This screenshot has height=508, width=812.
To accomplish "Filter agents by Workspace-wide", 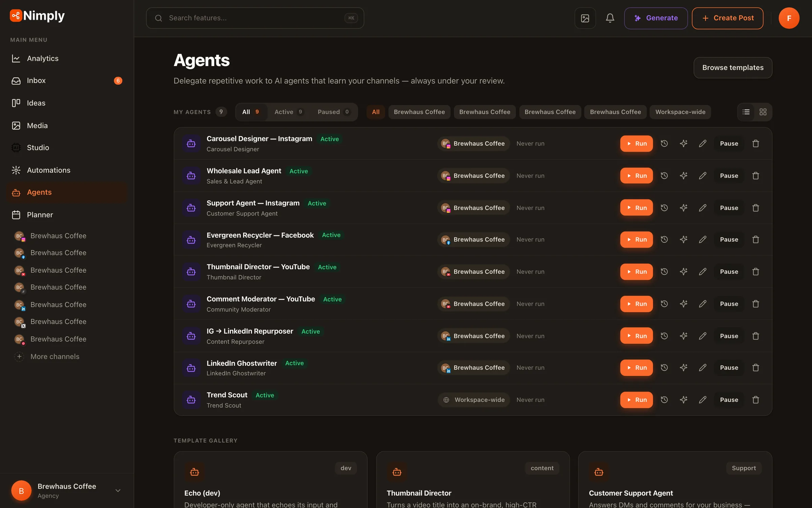I will [x=680, y=112].
